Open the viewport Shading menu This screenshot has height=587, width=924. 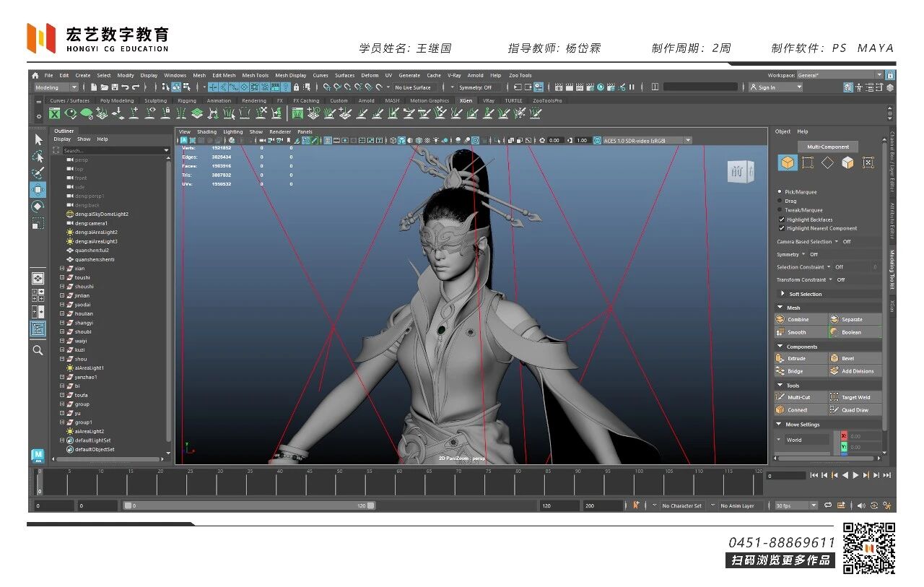pos(206,132)
